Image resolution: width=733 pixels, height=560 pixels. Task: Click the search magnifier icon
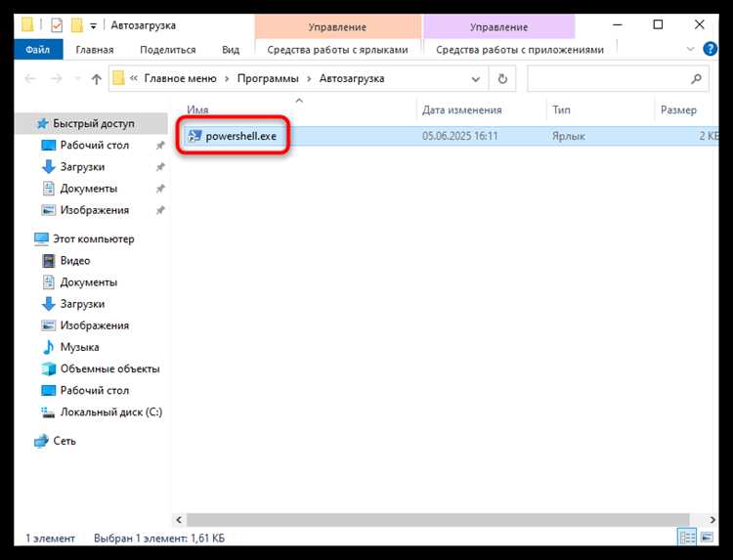point(696,79)
